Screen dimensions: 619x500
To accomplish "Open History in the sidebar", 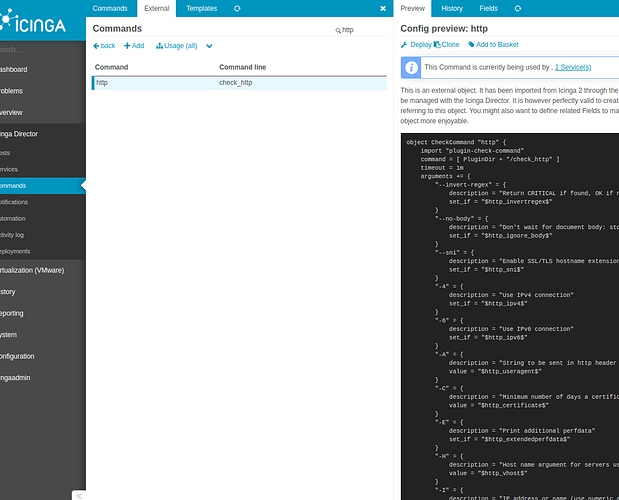I will click(x=43, y=292).
